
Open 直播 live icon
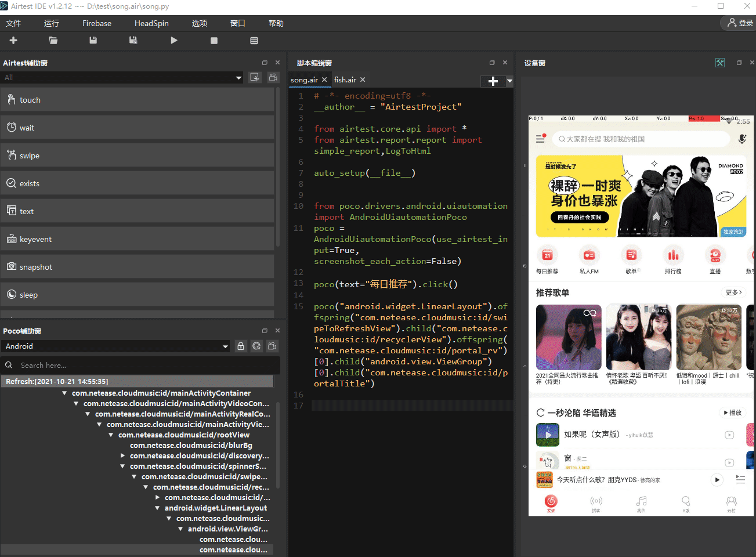[715, 260]
